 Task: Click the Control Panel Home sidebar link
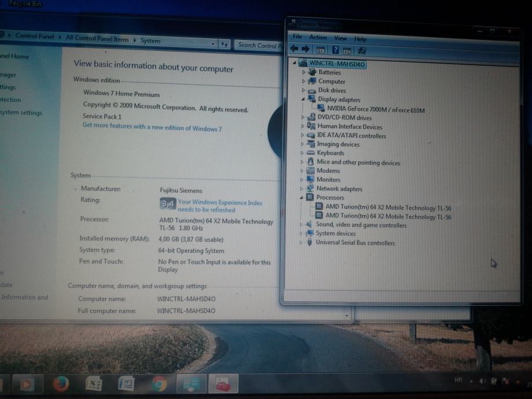14,56
